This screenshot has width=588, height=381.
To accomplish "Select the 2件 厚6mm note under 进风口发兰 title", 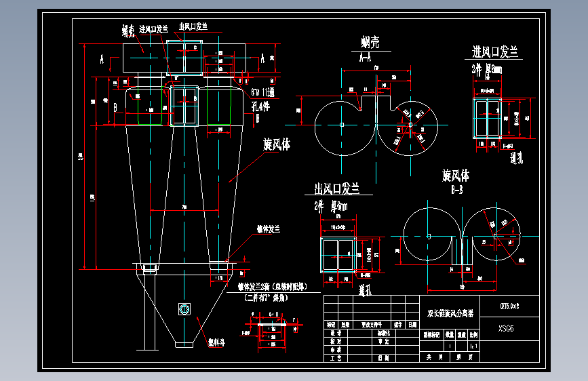I will click(486, 69).
